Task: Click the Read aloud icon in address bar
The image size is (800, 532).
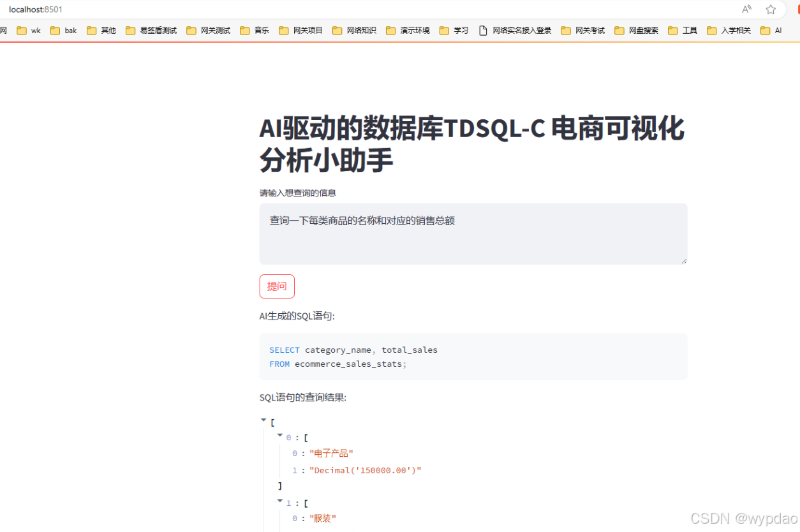Action: [746, 9]
